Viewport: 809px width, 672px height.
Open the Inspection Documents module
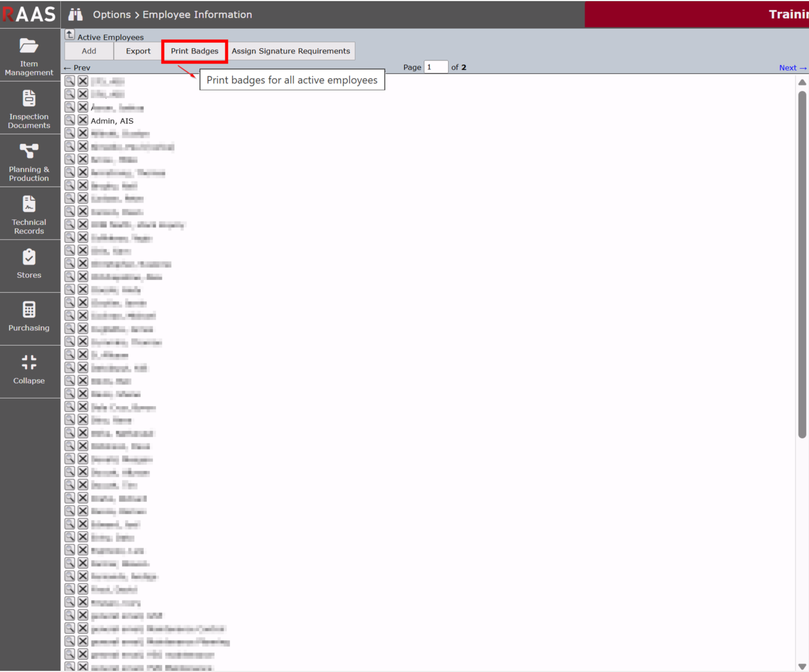click(29, 109)
